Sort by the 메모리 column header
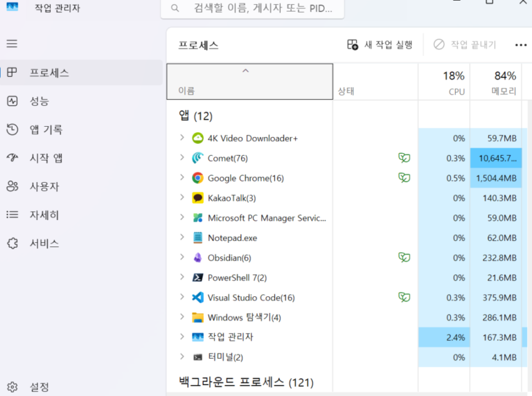The height and width of the screenshot is (396, 532). [496, 82]
